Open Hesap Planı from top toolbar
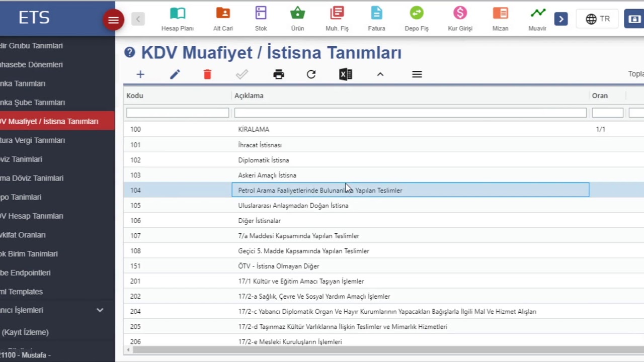Screen dimensions: 644x362 (177, 19)
